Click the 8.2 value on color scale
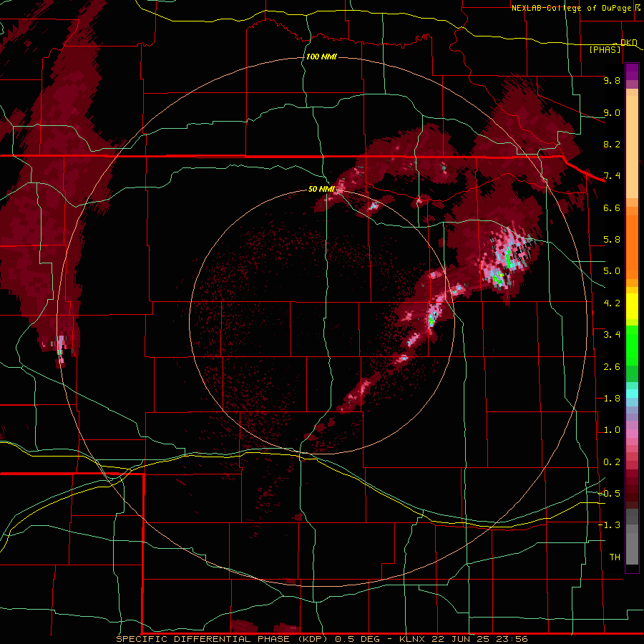The image size is (644, 644). click(612, 144)
